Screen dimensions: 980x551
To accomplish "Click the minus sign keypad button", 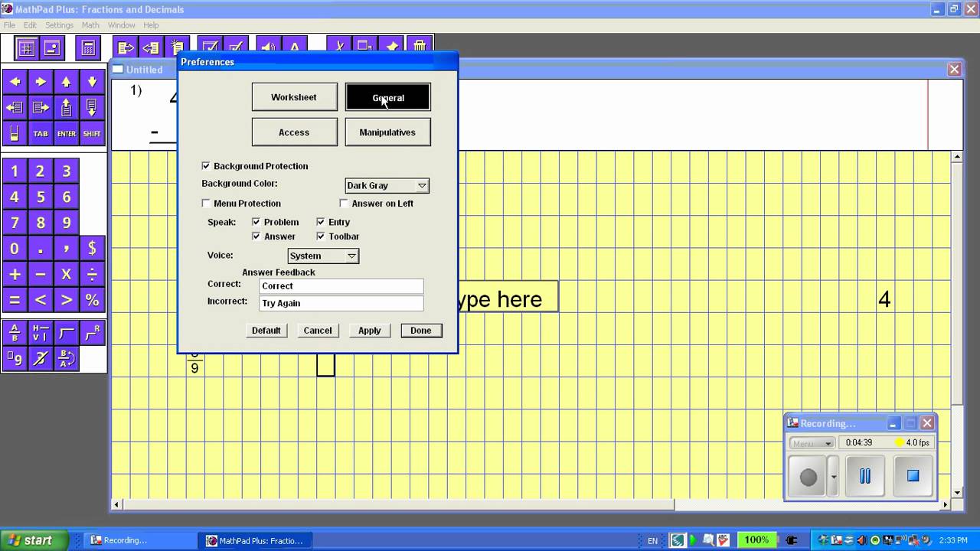I will pos(41,275).
